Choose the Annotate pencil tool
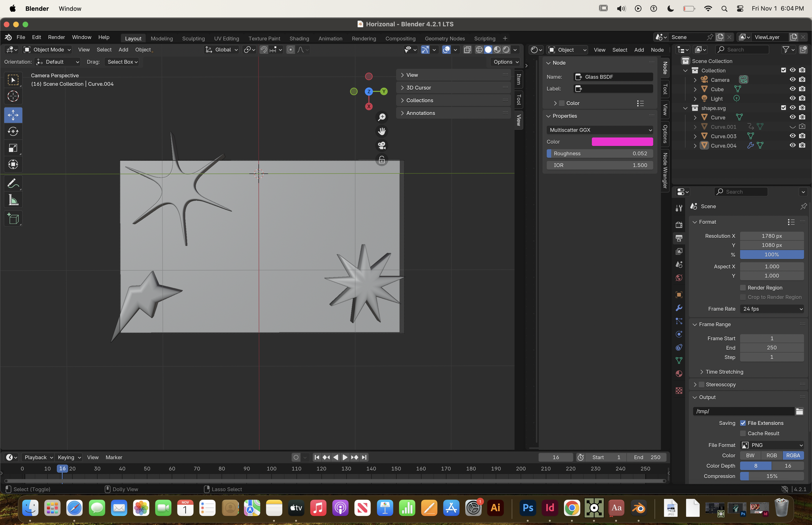Screen dimensions: 812x525 coord(13,184)
